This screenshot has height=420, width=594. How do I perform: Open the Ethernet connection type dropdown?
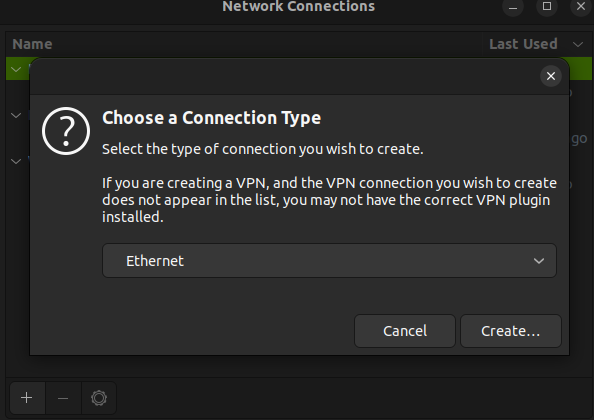pyautogui.click(x=329, y=261)
